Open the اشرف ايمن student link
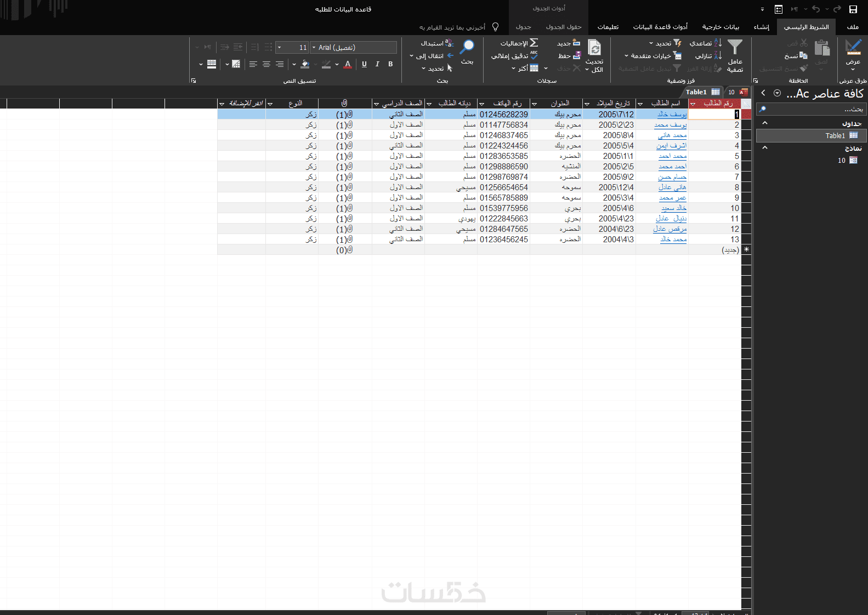The width and height of the screenshot is (868, 615). (x=671, y=145)
